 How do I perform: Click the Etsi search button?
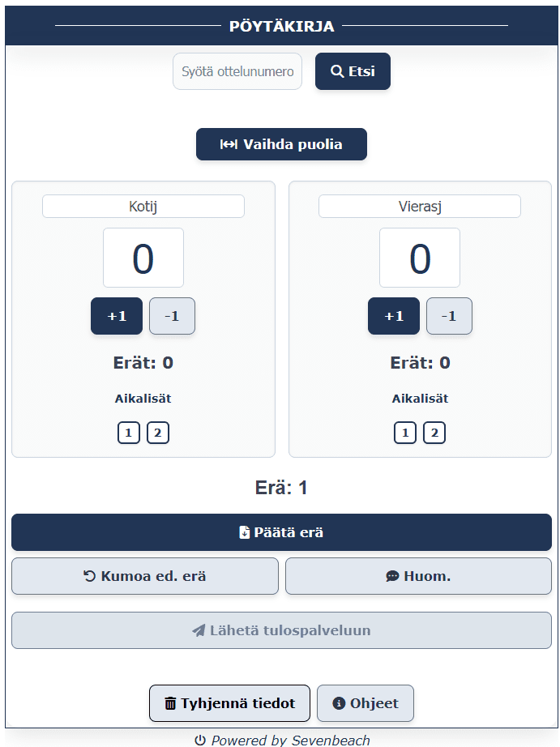coord(353,71)
